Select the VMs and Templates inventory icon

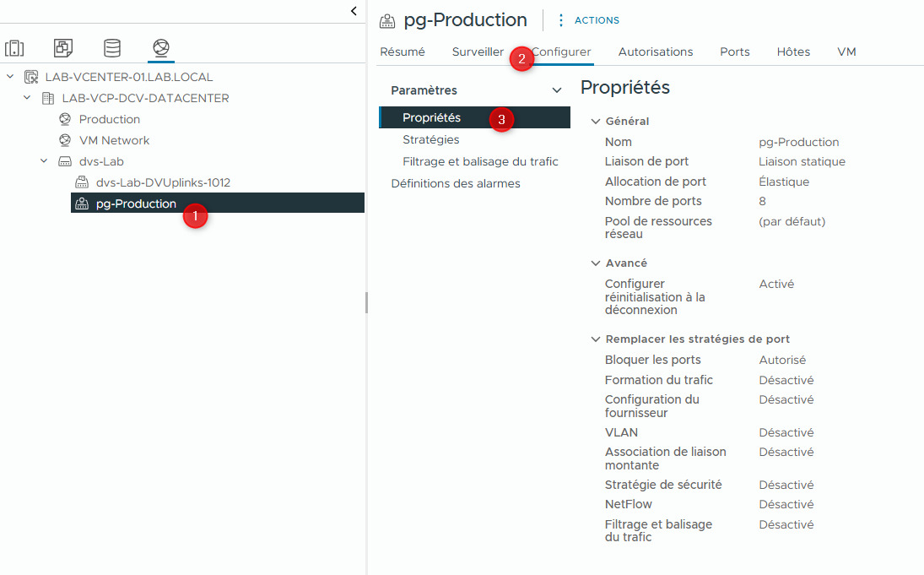pos(62,48)
